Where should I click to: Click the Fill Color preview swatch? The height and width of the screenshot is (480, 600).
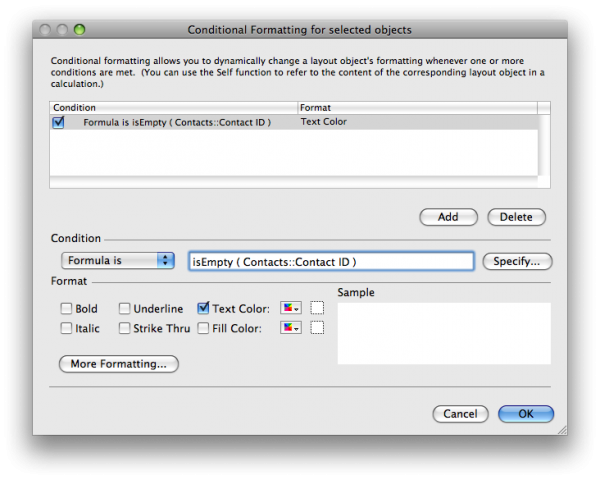pyautogui.click(x=317, y=328)
